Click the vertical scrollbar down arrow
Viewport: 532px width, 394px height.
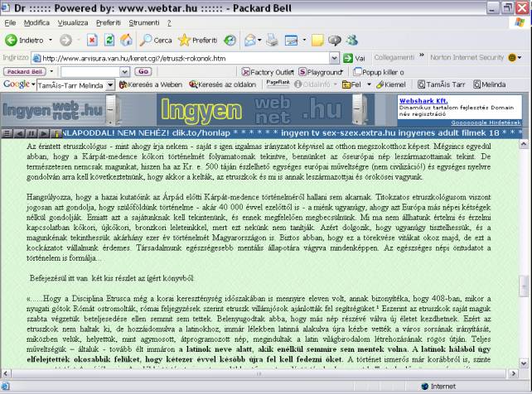tap(524, 363)
